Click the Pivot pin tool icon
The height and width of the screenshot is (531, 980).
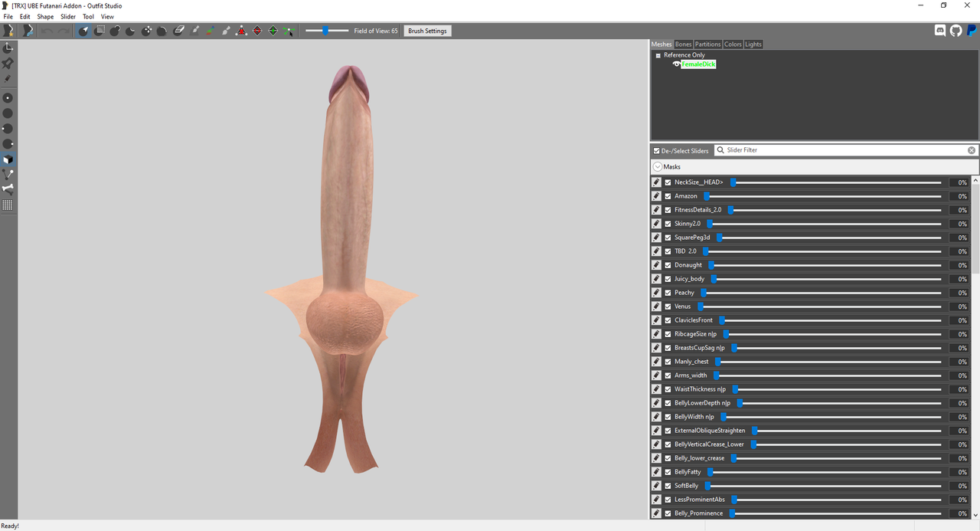[x=8, y=63]
